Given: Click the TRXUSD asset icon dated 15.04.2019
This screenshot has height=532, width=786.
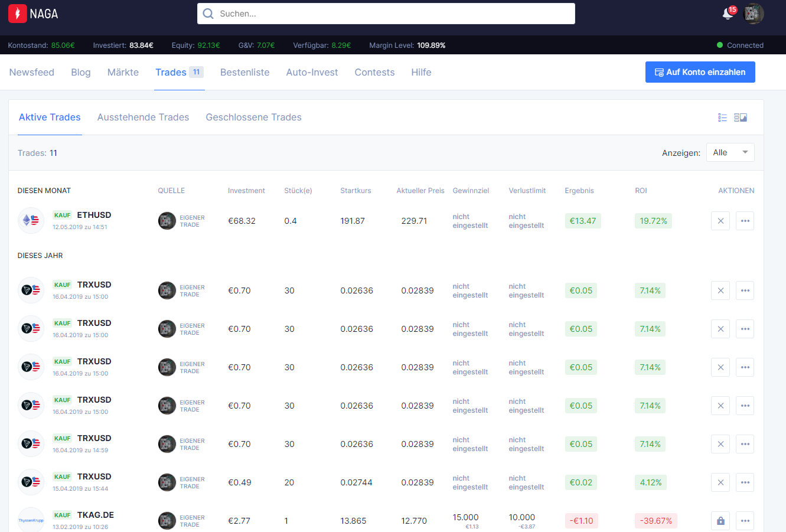Looking at the screenshot, I should tap(31, 482).
